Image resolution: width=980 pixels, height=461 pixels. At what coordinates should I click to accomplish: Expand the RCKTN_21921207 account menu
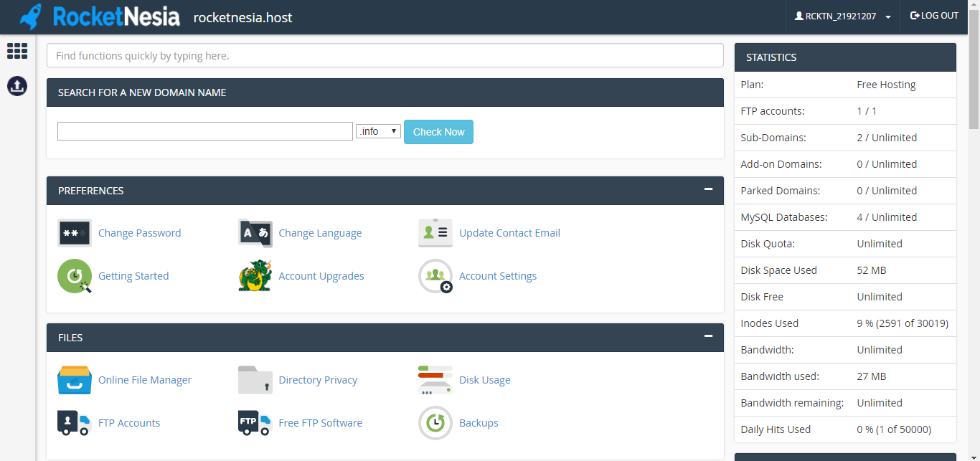(842, 16)
